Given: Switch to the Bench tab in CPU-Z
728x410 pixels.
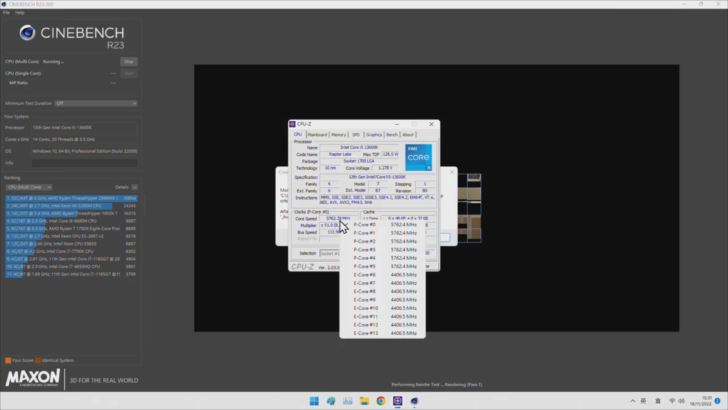Looking at the screenshot, I should pyautogui.click(x=392, y=135).
